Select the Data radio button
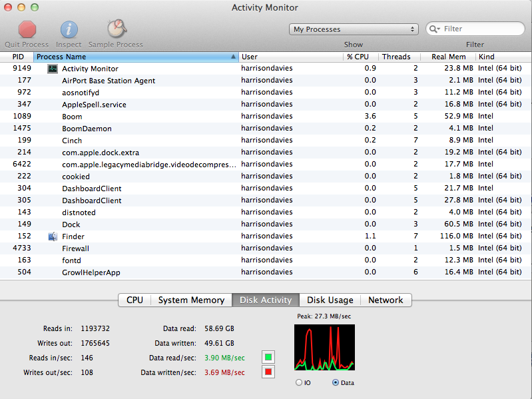 [x=335, y=382]
